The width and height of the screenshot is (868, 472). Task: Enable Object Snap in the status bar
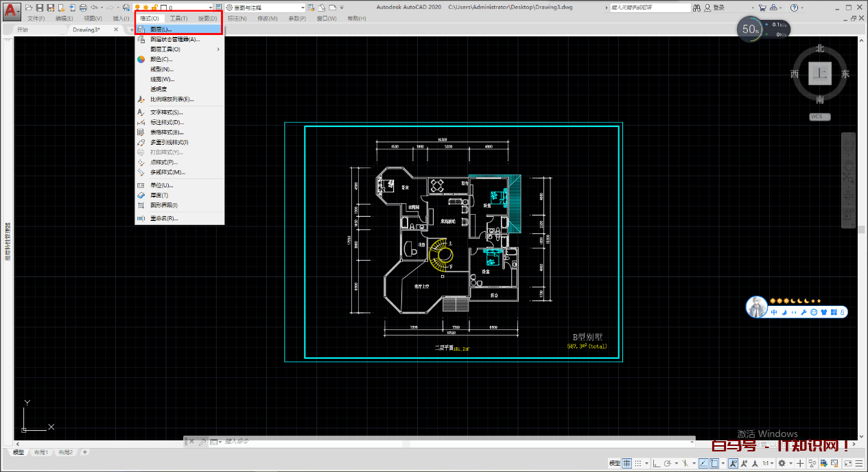pos(714,463)
